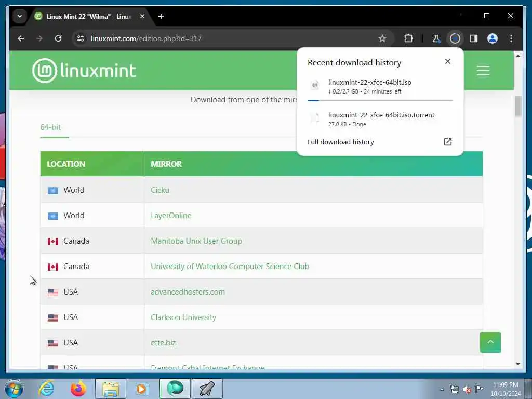Open the LayerOnline mirror link
The width and height of the screenshot is (532, 399).
(x=171, y=216)
